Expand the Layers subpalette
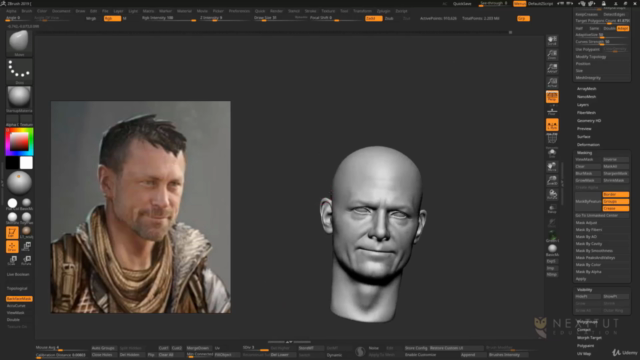640x360 pixels. coord(583,105)
